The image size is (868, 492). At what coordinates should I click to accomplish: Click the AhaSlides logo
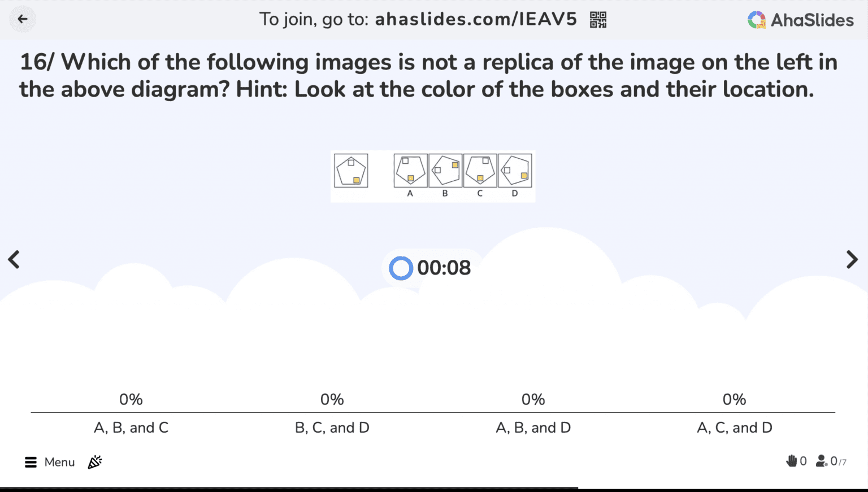(x=800, y=20)
